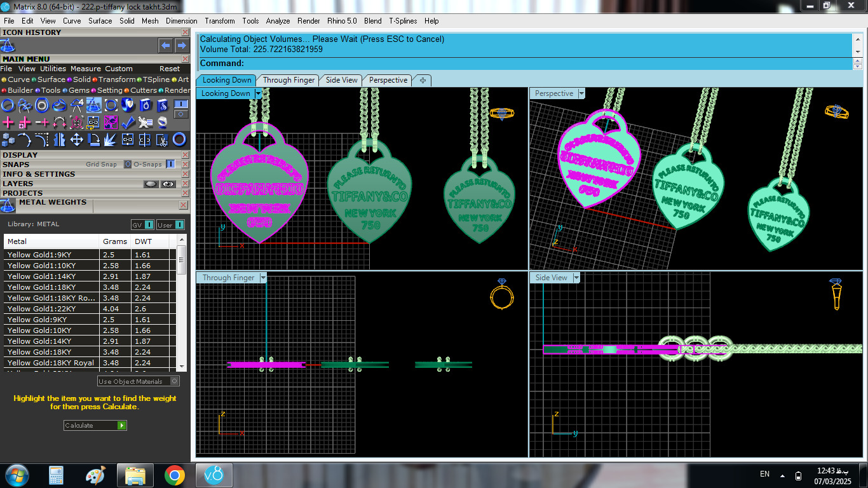Select the blue burst explode icon
Image resolution: width=868 pixels, height=488 pixels.
click(111, 139)
